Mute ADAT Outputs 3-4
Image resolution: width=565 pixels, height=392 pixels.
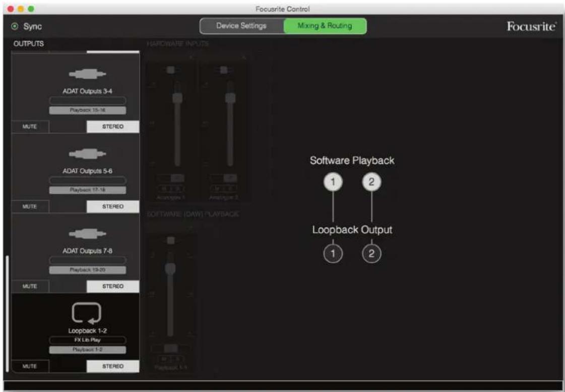30,126
